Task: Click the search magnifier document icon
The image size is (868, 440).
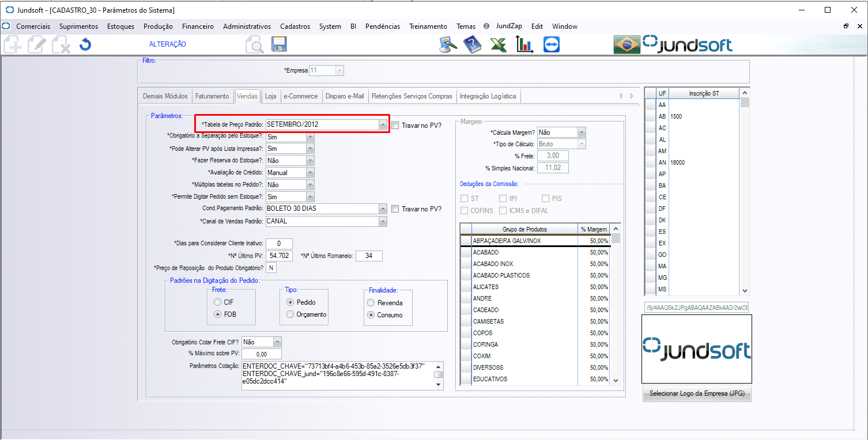Action: point(254,45)
